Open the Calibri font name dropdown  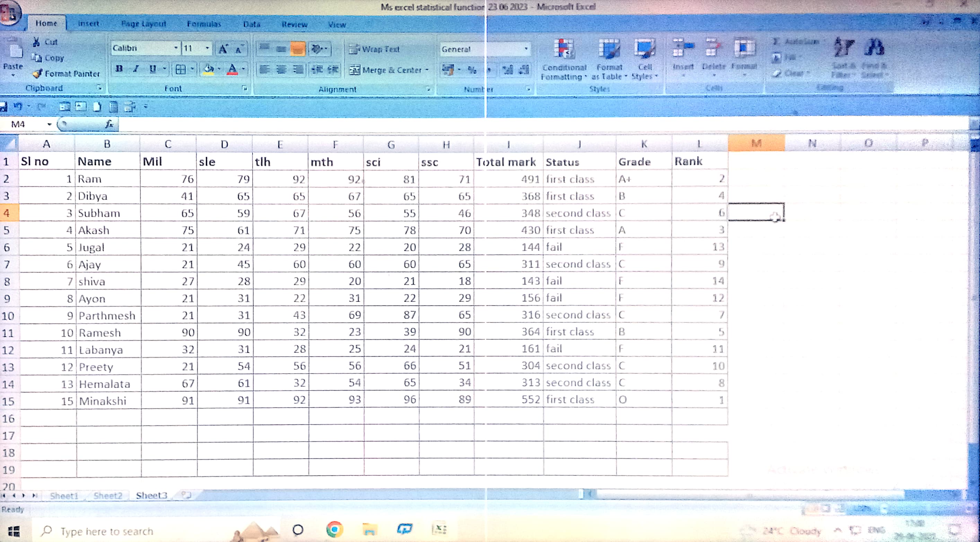pyautogui.click(x=176, y=48)
